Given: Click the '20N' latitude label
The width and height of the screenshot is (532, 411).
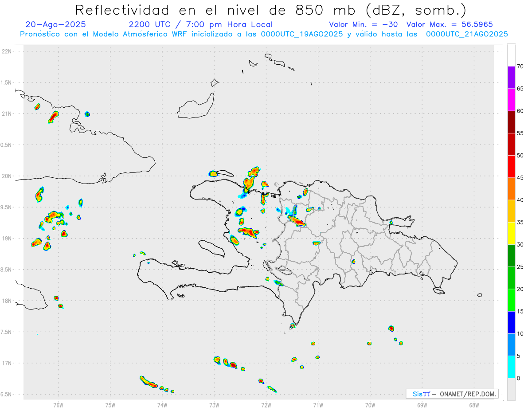Looking at the screenshot, I should (8, 176).
